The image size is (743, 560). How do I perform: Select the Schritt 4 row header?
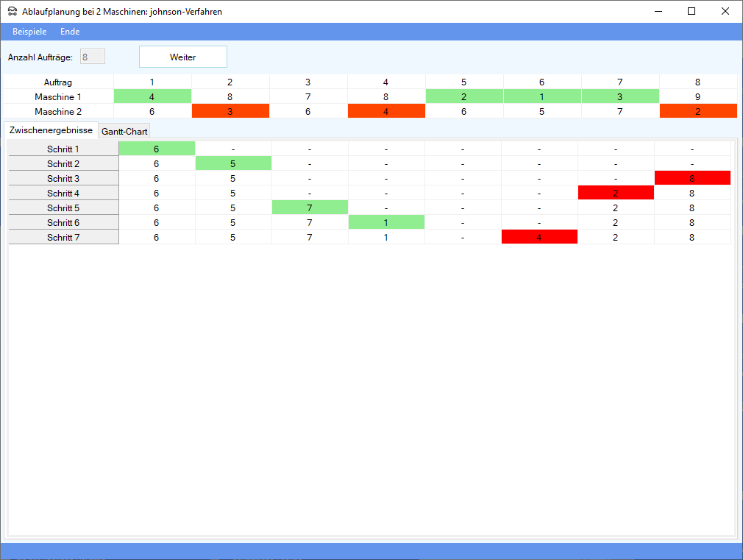[63, 194]
